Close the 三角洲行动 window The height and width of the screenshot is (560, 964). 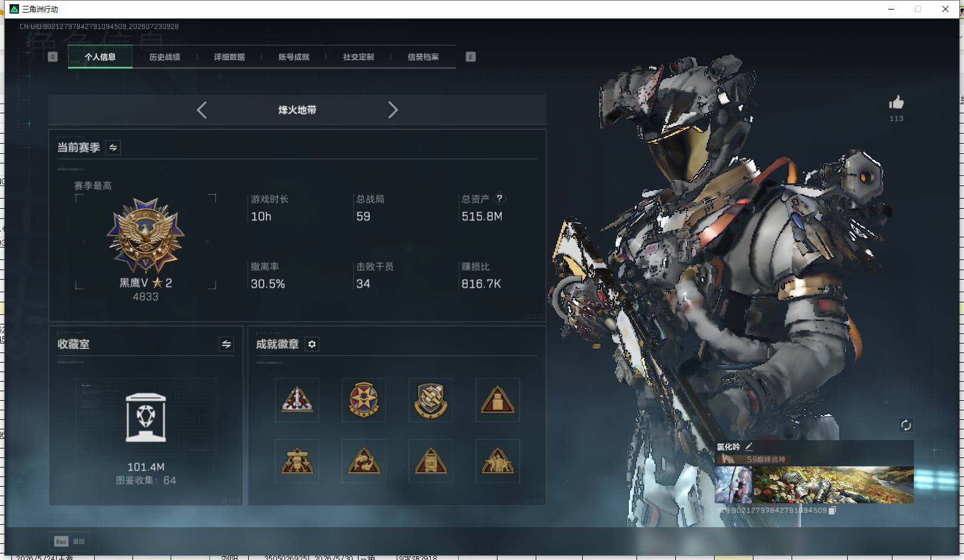(946, 9)
